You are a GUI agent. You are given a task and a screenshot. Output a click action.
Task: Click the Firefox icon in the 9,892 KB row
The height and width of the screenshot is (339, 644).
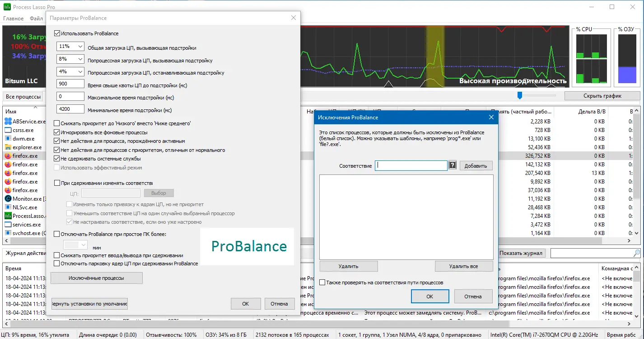[8, 182]
